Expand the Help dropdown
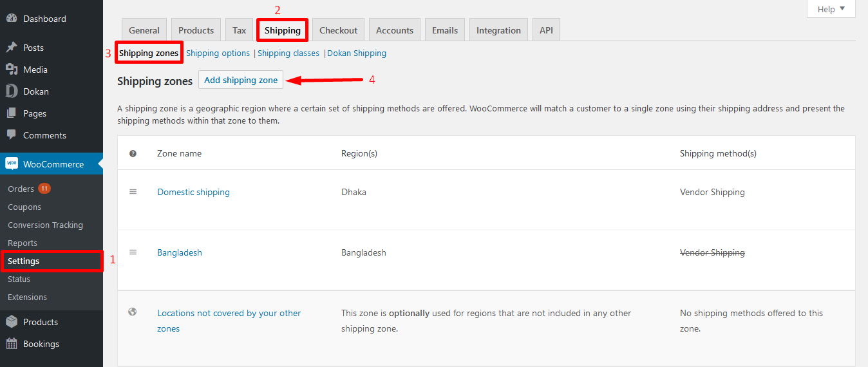Viewport: 868px width, 367px height. (831, 9)
